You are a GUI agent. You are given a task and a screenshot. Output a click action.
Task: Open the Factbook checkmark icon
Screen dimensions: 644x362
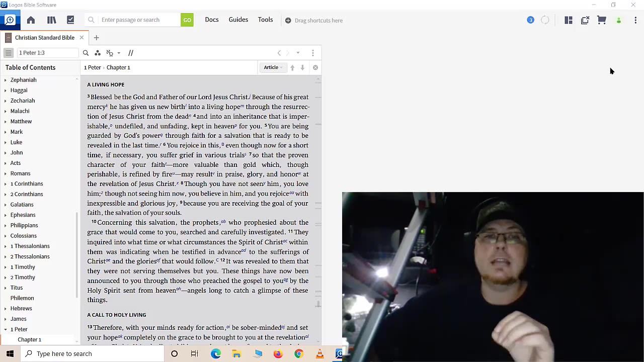click(x=70, y=20)
